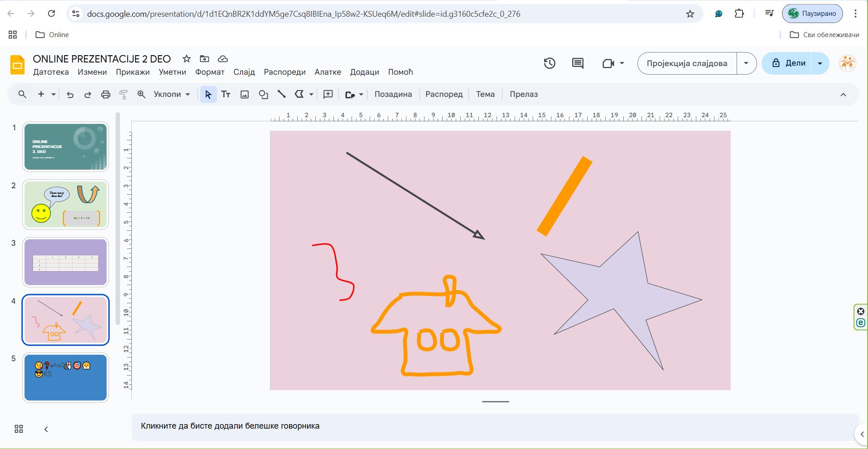Click the Undo arrow icon
This screenshot has width=868, height=449.
click(x=70, y=95)
